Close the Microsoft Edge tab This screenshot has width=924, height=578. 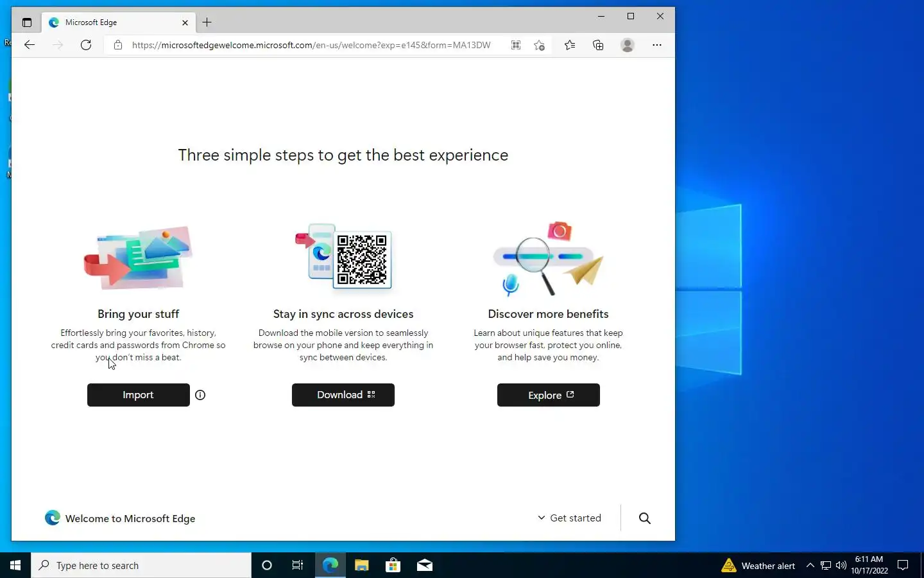tap(185, 22)
